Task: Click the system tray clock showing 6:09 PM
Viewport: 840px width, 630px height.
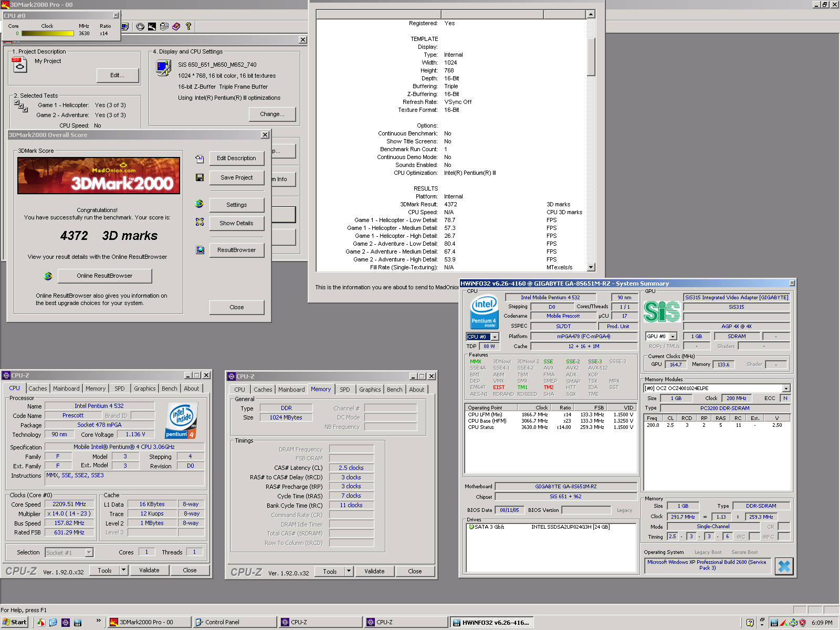Action: point(822,623)
